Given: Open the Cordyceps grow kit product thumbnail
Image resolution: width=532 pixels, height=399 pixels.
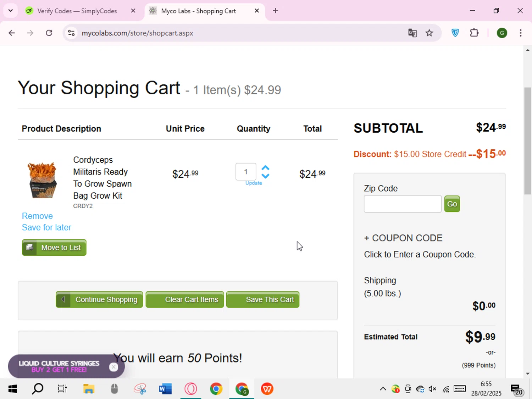Looking at the screenshot, I should click(42, 179).
